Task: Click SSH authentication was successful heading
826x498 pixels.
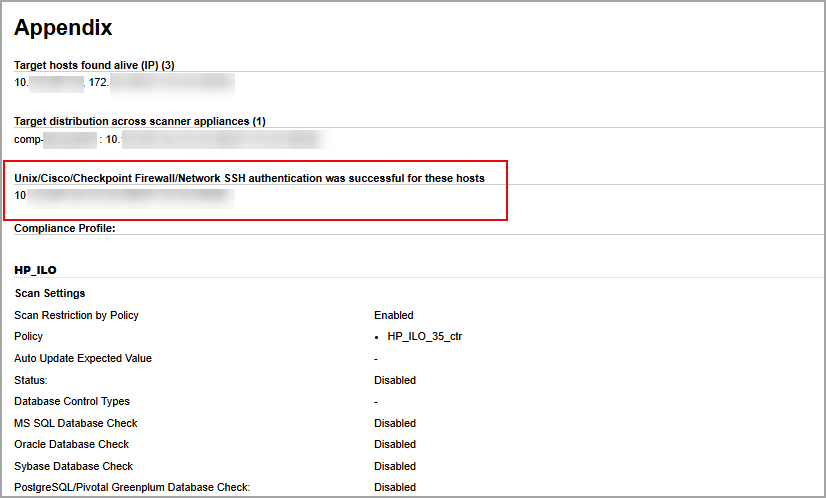Action: point(249,178)
